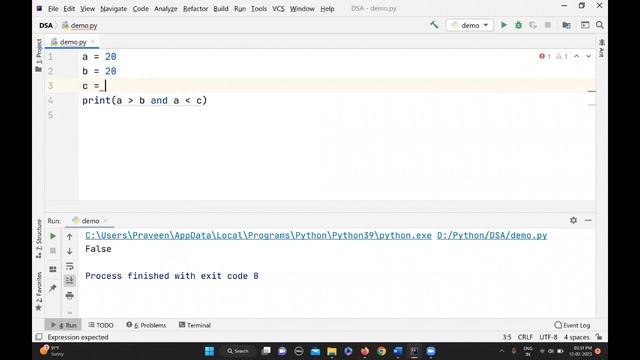Open Run panel settings gear
The image size is (640, 360).
(x=573, y=220)
